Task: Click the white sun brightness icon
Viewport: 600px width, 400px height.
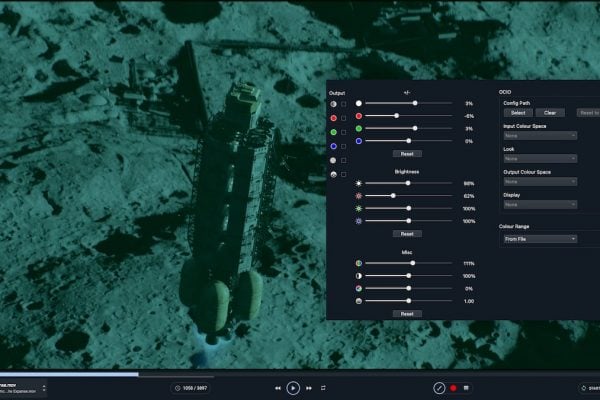Action: click(359, 183)
